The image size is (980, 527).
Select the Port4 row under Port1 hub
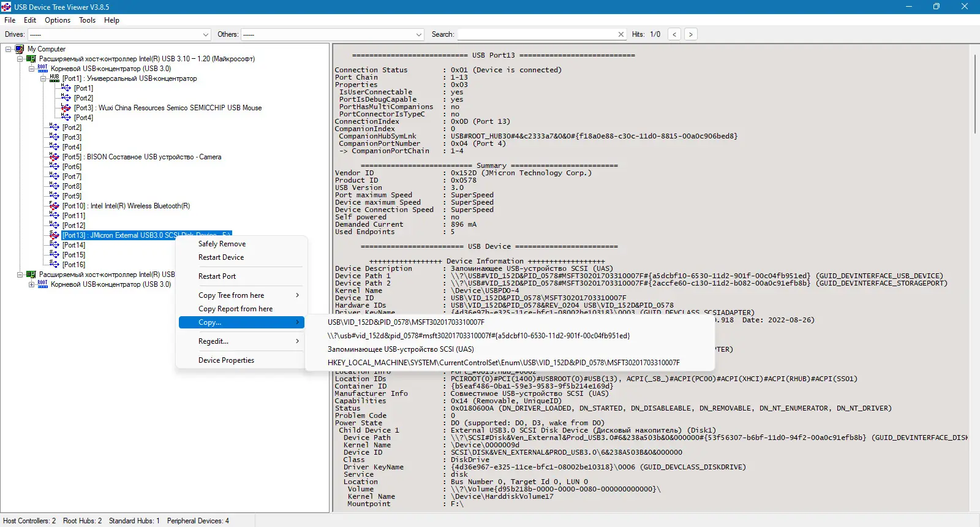tap(84, 118)
